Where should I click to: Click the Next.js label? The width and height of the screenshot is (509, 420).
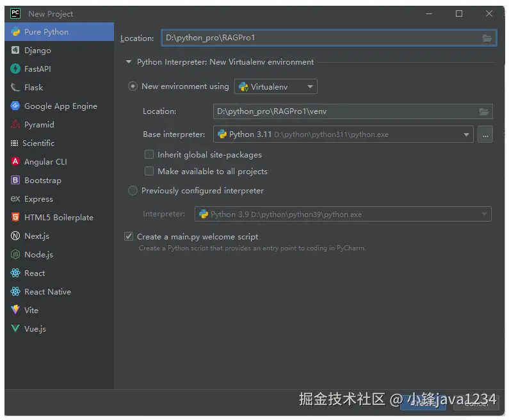(36, 236)
